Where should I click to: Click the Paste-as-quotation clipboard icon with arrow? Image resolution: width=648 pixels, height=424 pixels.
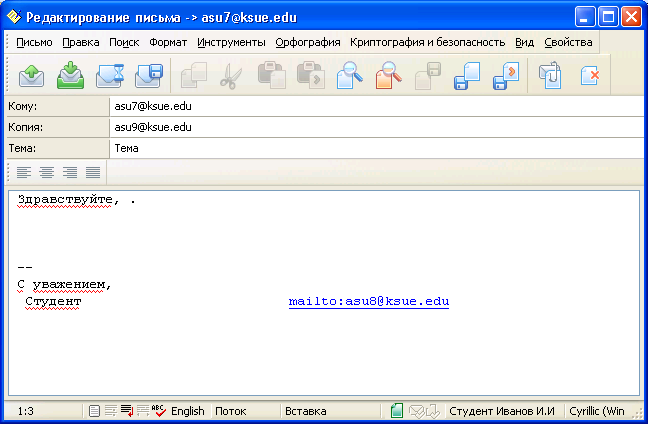point(310,76)
